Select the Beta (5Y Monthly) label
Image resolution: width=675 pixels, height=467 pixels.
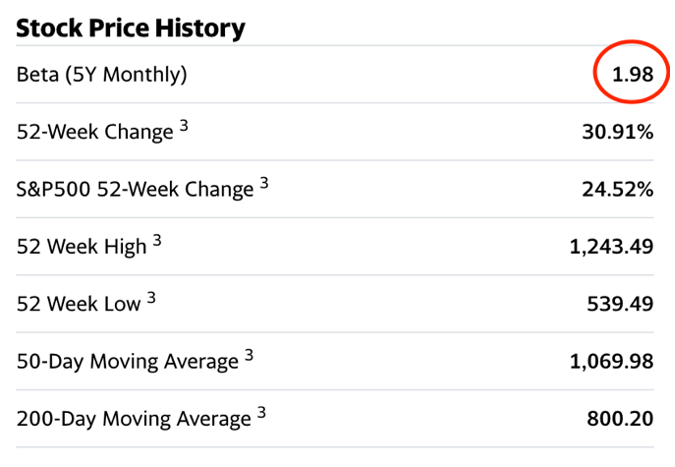(102, 75)
